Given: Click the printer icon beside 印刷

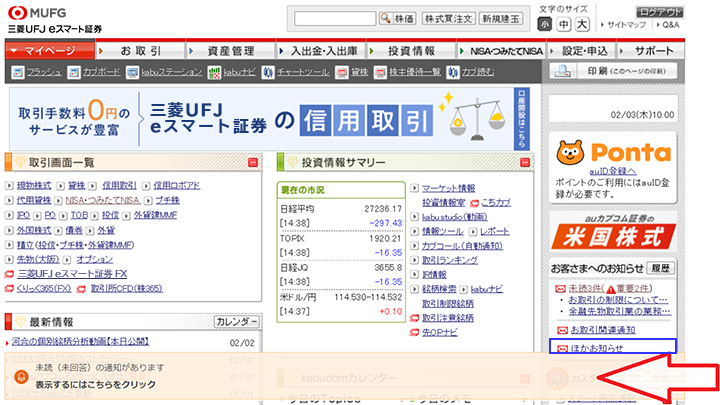Looking at the screenshot, I should pyautogui.click(x=562, y=71).
